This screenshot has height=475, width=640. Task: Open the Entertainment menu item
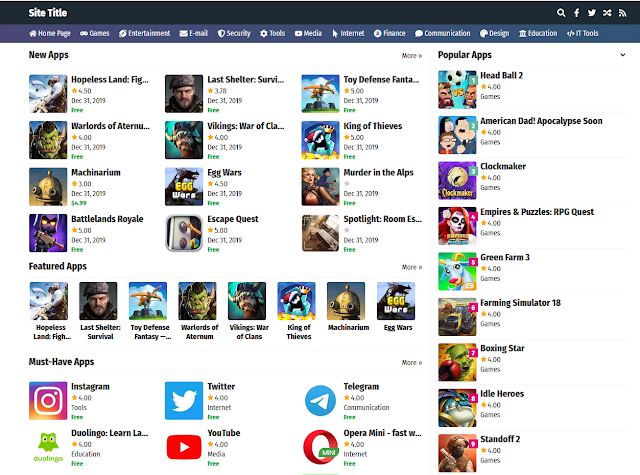tap(144, 33)
